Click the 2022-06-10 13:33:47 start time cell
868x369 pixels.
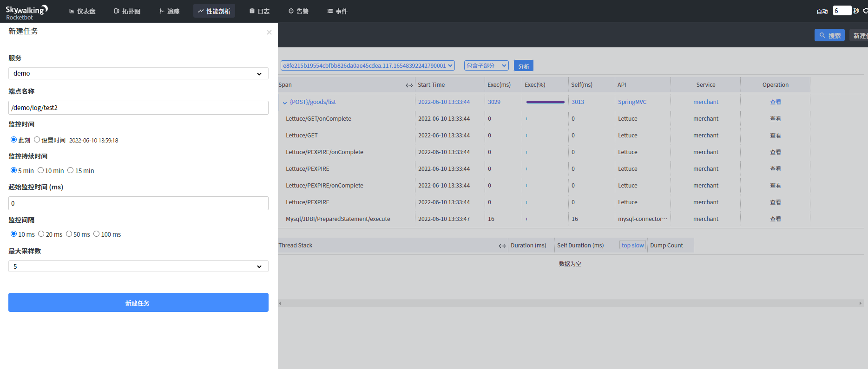click(x=444, y=219)
